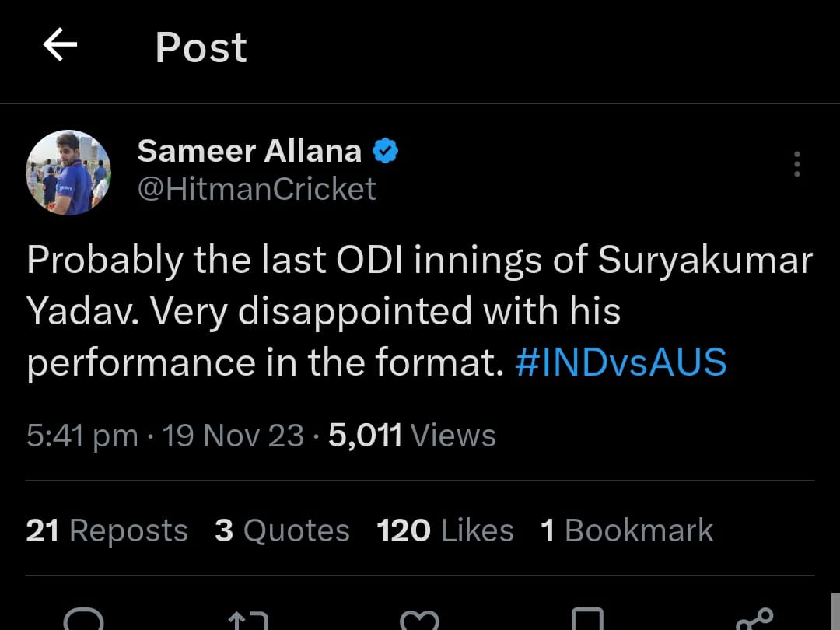Share the post via the share icon
Screen dimensions: 840x630
coord(754,621)
